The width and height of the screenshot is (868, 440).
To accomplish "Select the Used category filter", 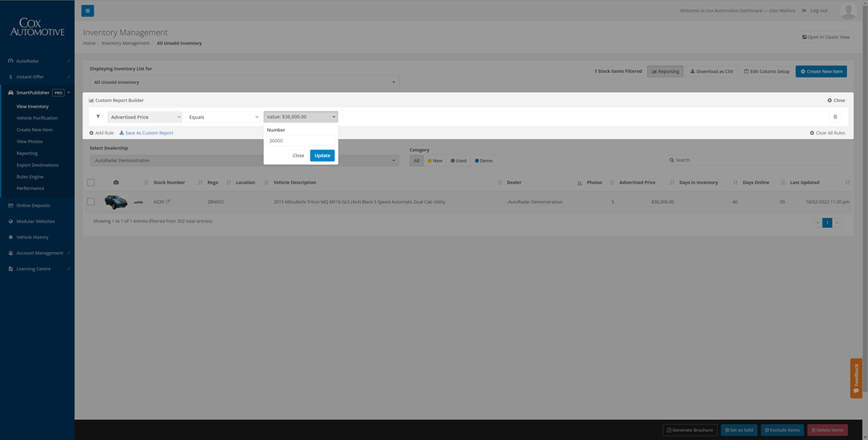I will point(458,161).
